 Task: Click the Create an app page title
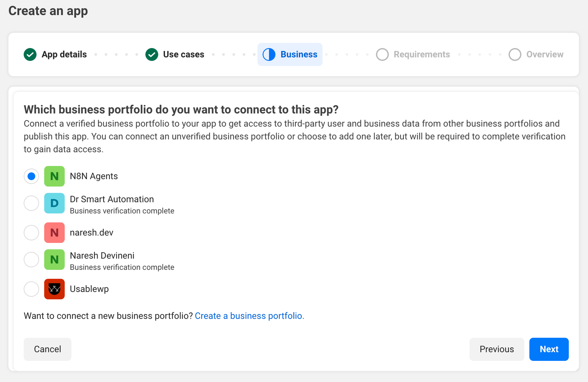click(x=48, y=11)
